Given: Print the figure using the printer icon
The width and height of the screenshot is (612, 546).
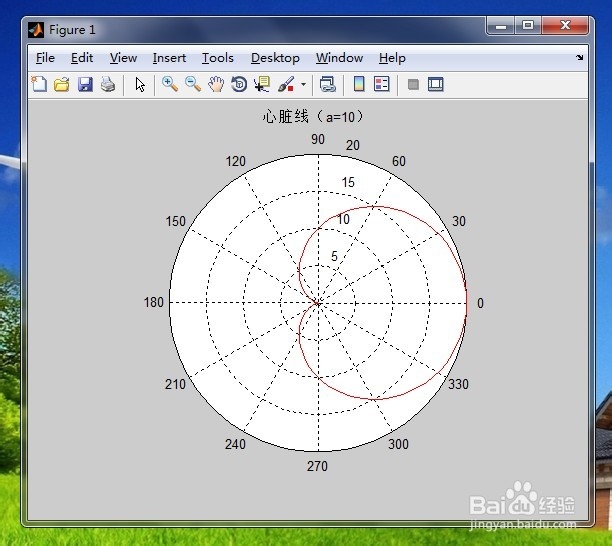Looking at the screenshot, I should (x=108, y=84).
